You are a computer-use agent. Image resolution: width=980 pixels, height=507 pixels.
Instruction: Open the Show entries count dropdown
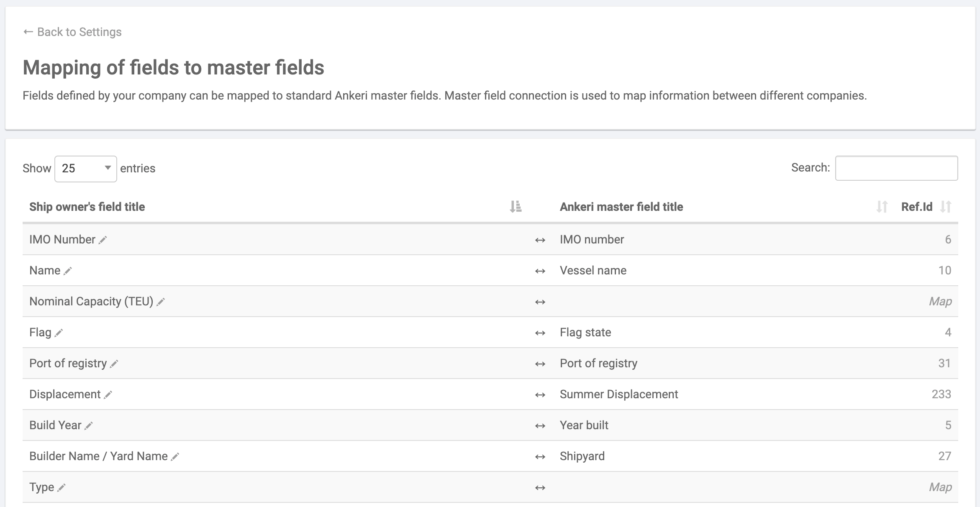(86, 169)
